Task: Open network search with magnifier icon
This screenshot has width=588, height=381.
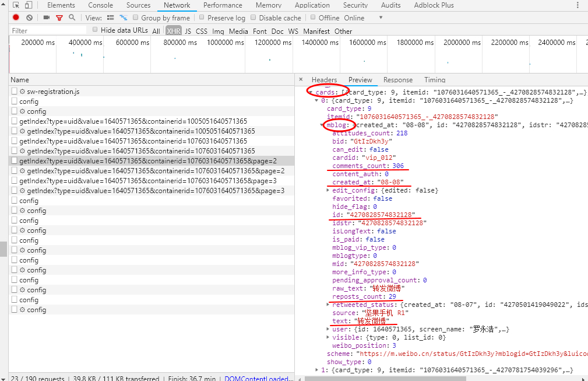Action: coord(72,18)
